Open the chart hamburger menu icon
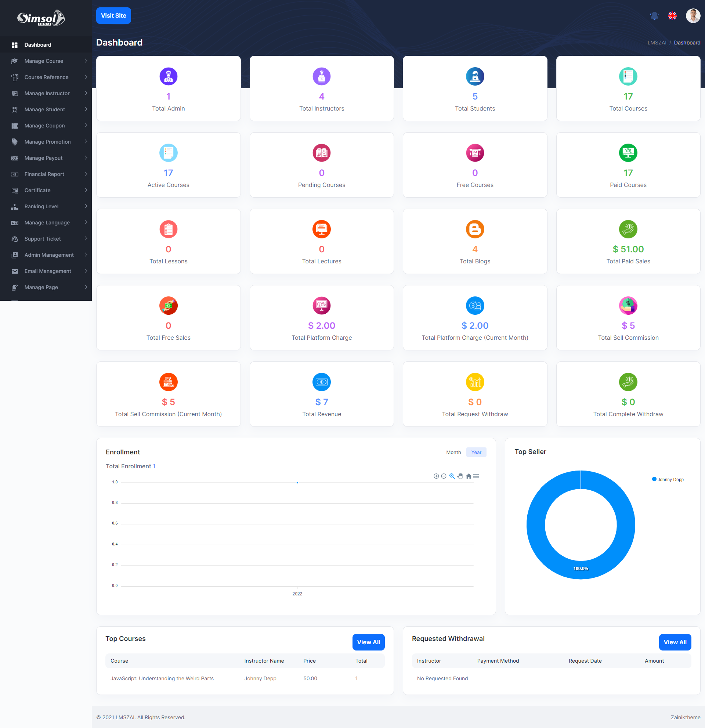Image resolution: width=705 pixels, height=728 pixels. (x=476, y=476)
